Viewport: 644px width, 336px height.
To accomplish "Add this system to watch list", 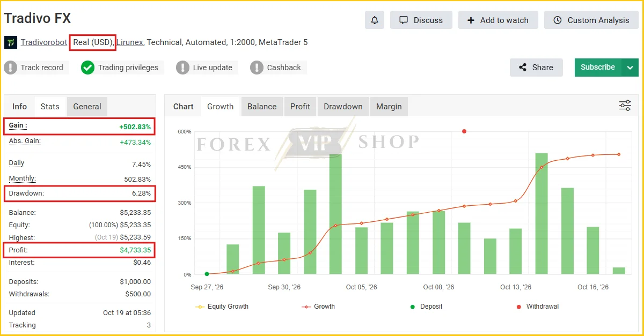I will click(498, 20).
